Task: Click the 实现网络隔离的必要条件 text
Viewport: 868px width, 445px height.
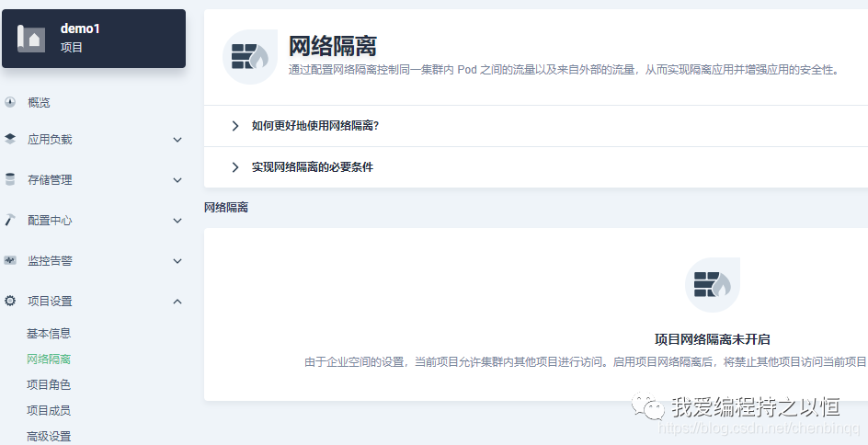Action: [313, 167]
